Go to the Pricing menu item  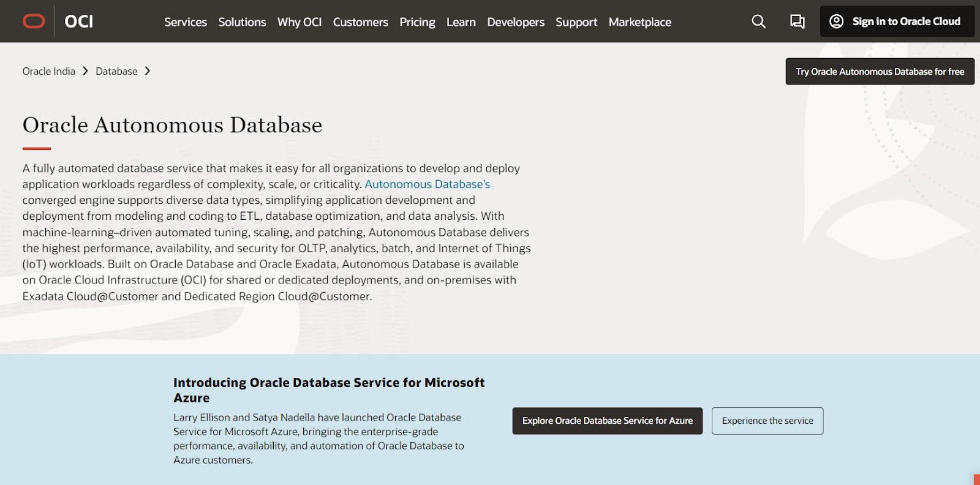click(417, 22)
